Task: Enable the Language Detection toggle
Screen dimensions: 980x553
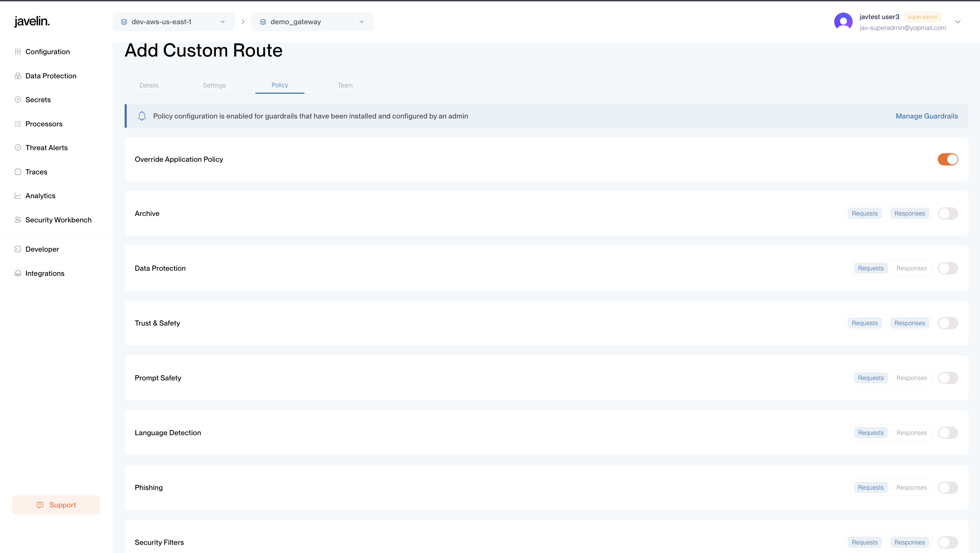Action: click(x=948, y=432)
